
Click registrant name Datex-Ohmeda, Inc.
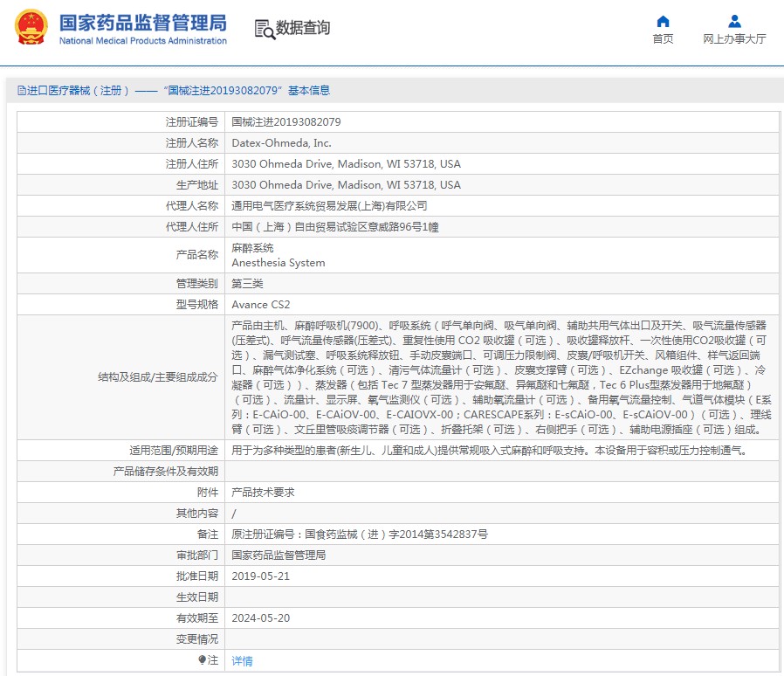[281, 143]
